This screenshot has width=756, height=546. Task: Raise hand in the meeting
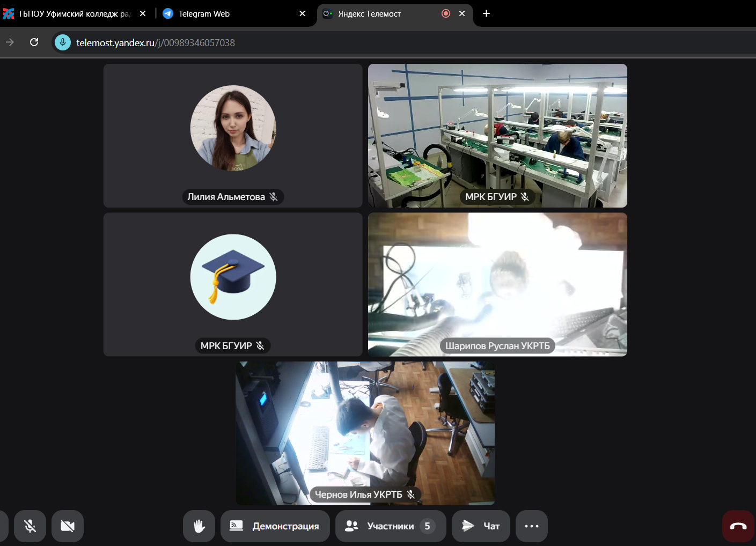[x=199, y=526]
